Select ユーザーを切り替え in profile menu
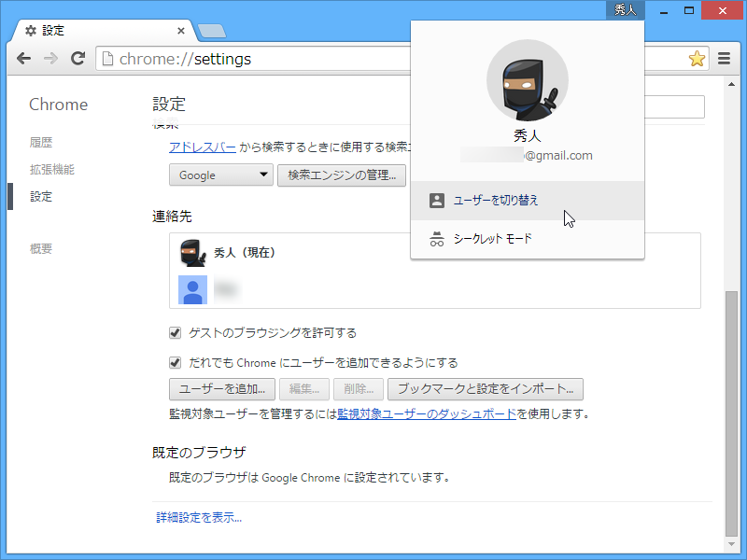 point(528,201)
